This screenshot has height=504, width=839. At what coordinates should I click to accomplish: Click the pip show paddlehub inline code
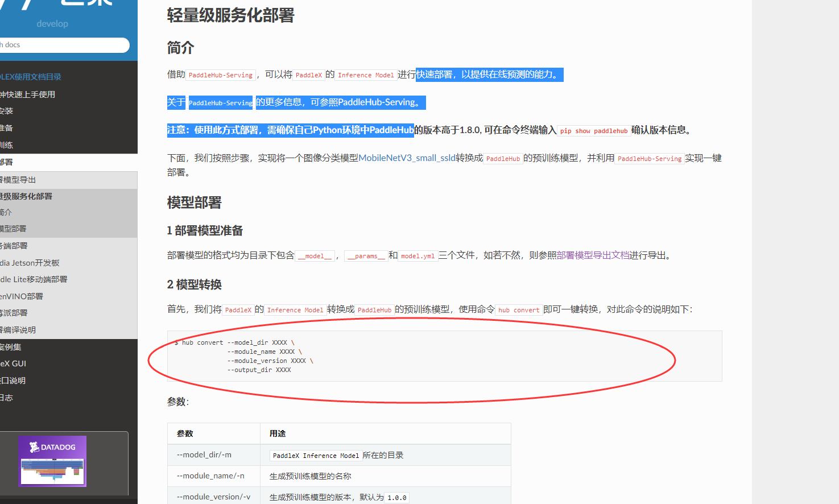(594, 131)
